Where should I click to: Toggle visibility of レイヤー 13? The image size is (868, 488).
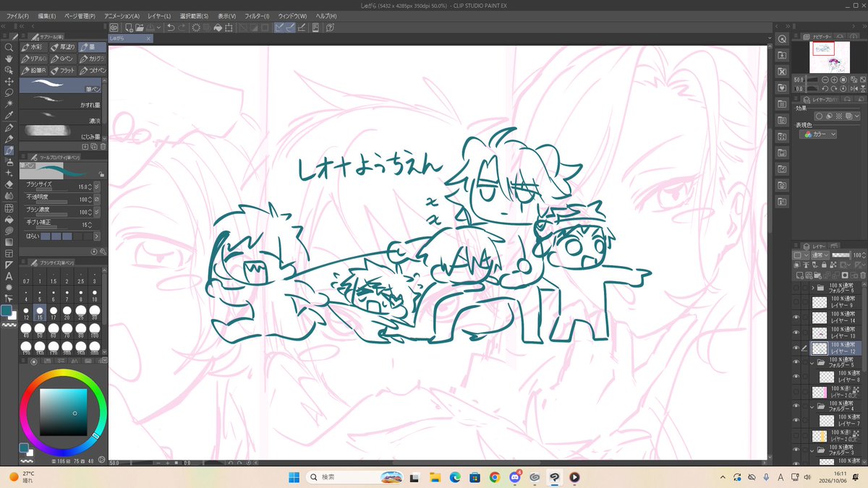pos(796,333)
